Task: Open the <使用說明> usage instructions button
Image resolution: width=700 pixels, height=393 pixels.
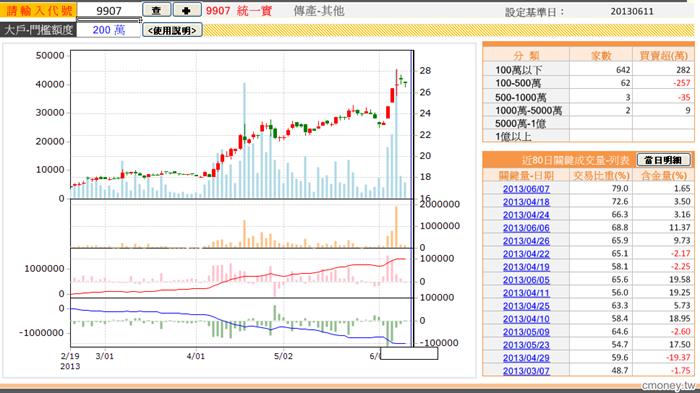Action: (172, 30)
